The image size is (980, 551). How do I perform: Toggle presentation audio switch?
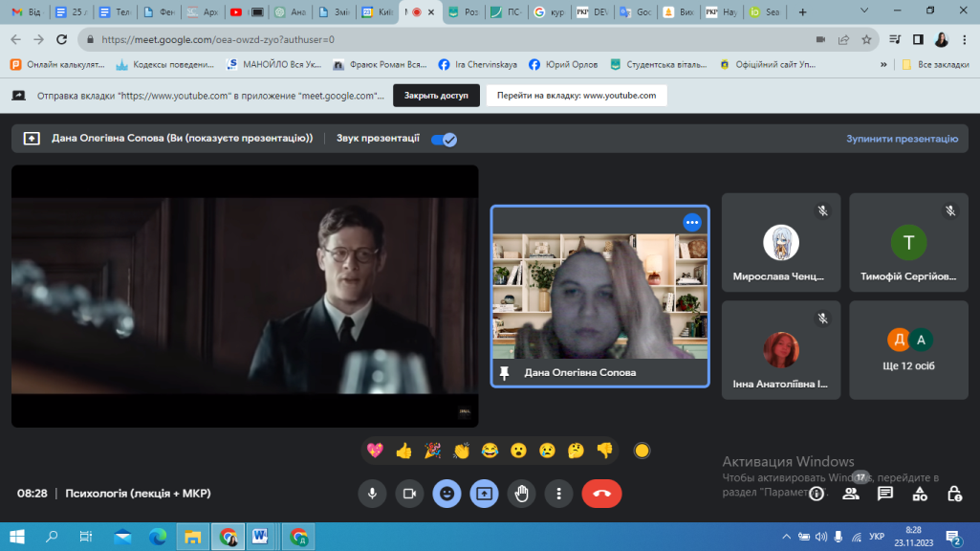pos(444,139)
